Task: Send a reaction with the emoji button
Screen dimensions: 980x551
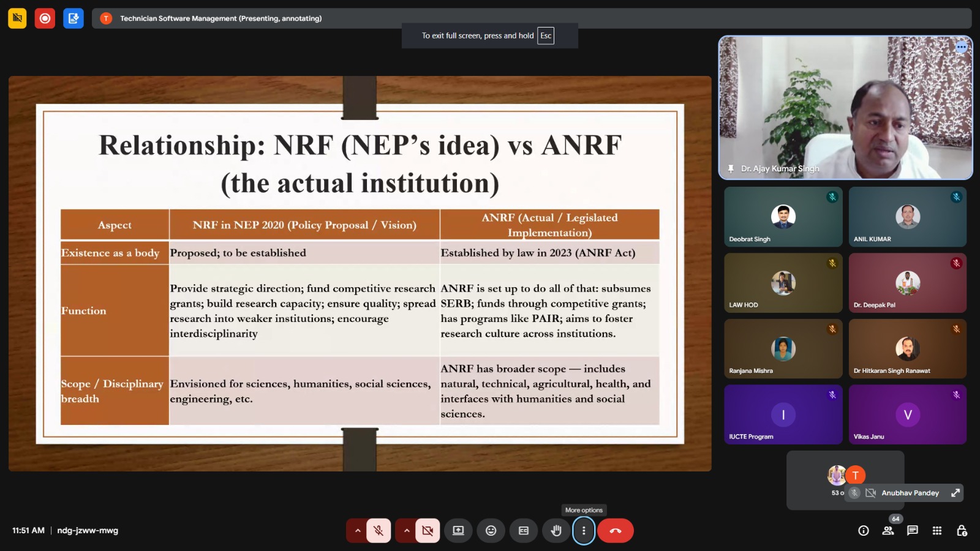Action: click(x=491, y=531)
